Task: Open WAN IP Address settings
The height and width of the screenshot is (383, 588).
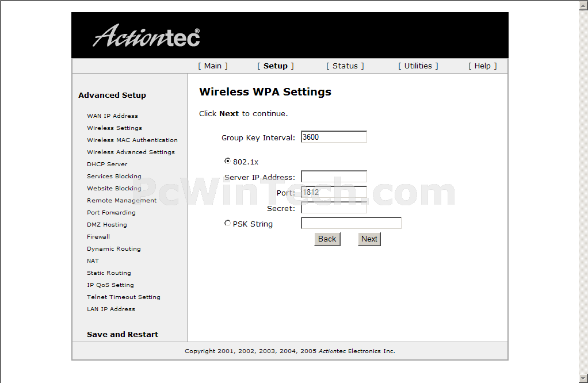Action: tap(113, 116)
